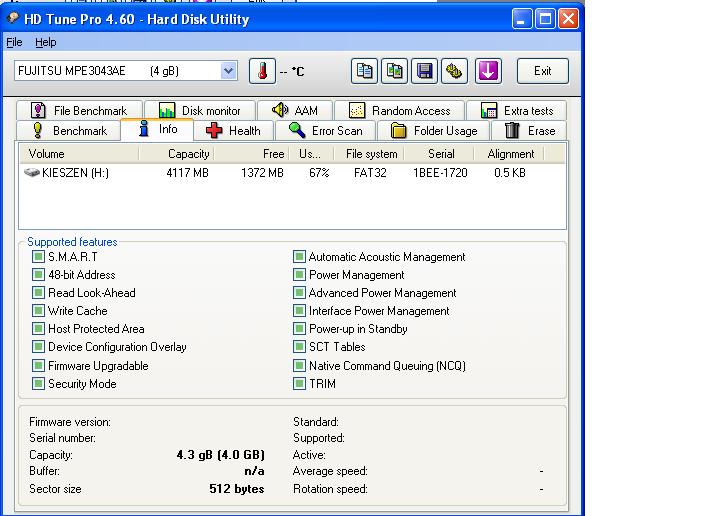Toggle the S.M.A.R.T checkbox
This screenshot has width=724, height=516.
[x=38, y=256]
